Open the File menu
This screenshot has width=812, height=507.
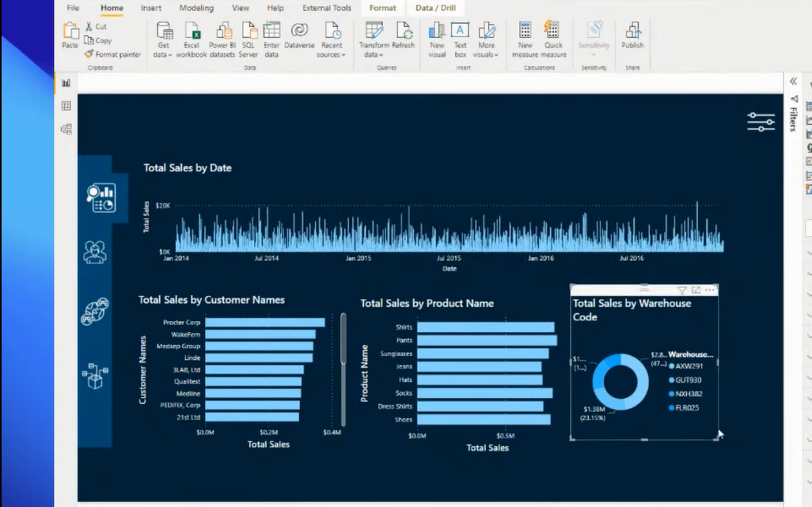(73, 8)
